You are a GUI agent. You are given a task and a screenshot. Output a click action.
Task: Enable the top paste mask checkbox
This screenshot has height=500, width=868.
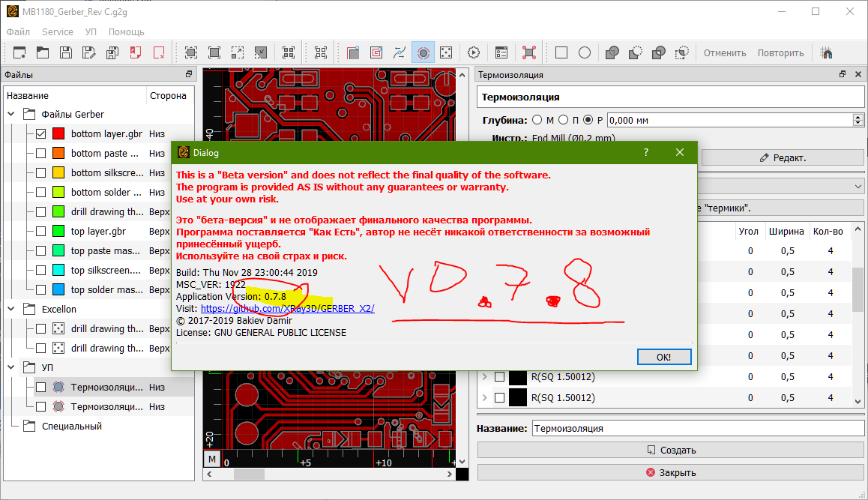point(41,251)
